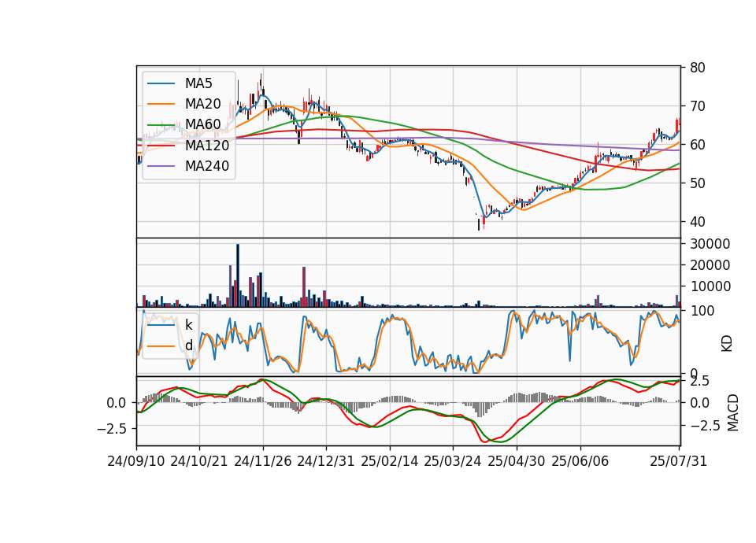Click the 25/07/31 date axis label
The width and height of the screenshot is (756, 543).
click(x=678, y=461)
